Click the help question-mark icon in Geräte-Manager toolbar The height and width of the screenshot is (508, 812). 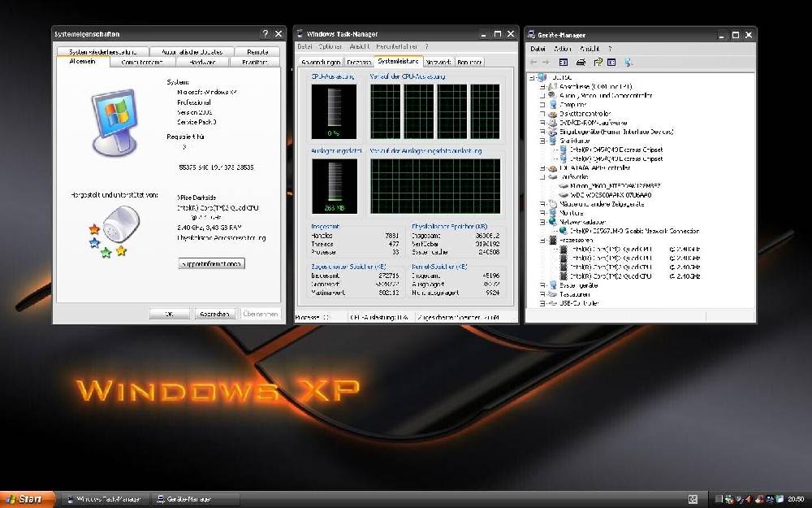tap(598, 63)
